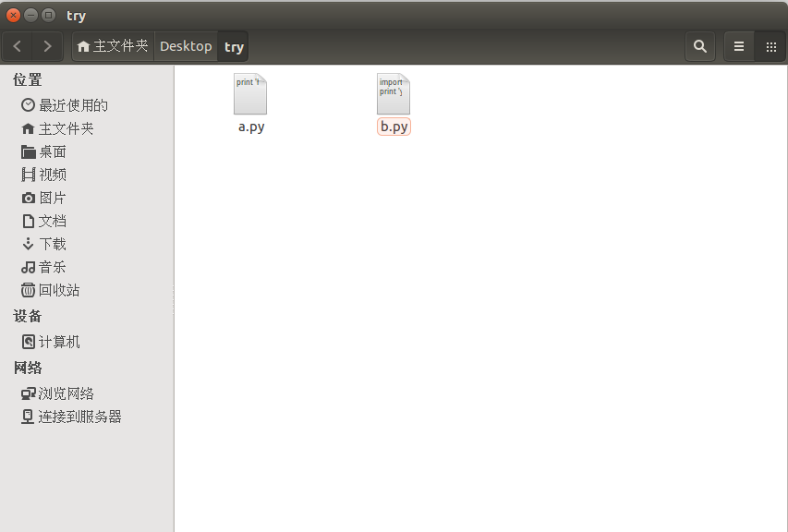Viewport: 788px width, 532px height.
Task: Open 桌面 in the sidebar
Action: pyautogui.click(x=87, y=151)
